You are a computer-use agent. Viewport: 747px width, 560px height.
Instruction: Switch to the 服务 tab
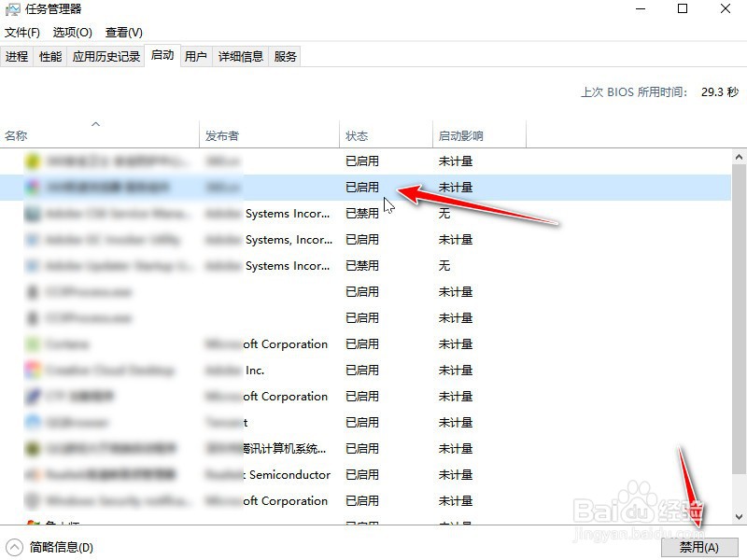pos(285,56)
